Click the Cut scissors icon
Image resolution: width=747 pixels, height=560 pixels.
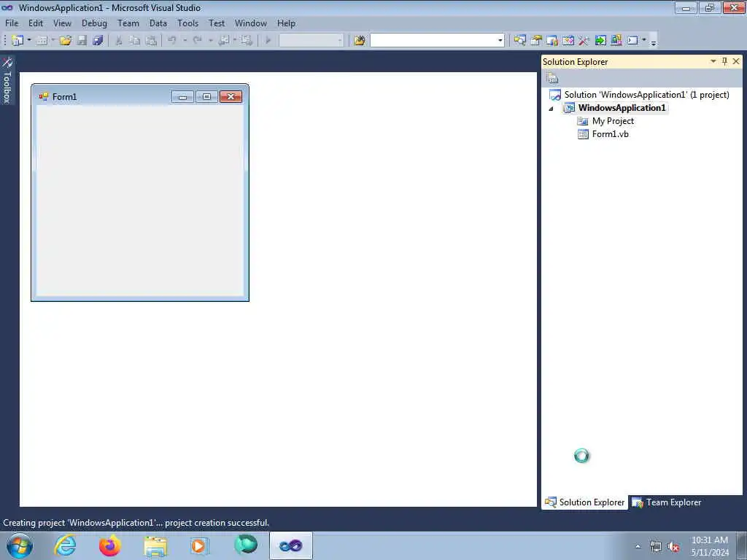pos(119,41)
